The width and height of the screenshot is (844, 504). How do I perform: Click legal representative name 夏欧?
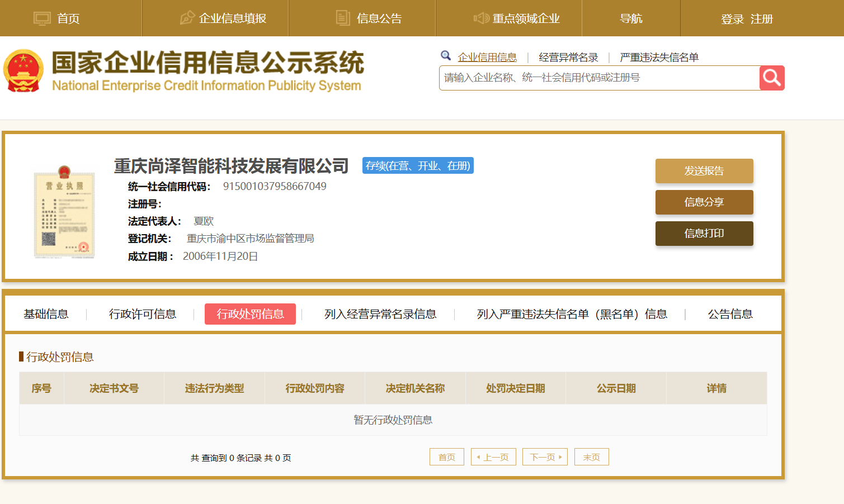click(x=204, y=221)
